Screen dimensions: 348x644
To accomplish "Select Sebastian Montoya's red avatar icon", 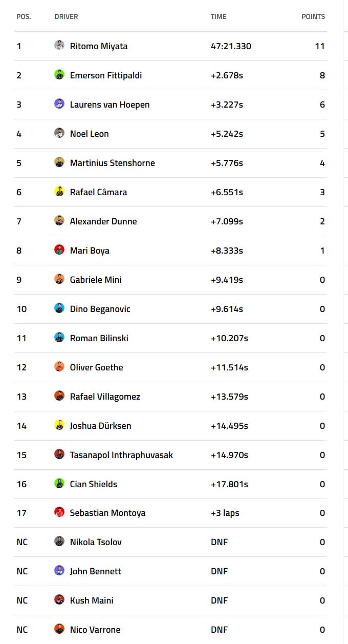I will pyautogui.click(x=59, y=512).
